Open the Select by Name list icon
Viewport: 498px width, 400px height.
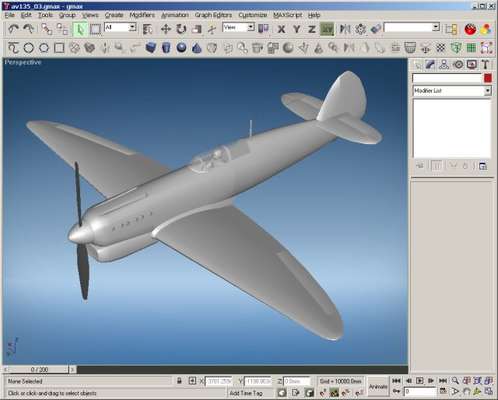tap(147, 29)
